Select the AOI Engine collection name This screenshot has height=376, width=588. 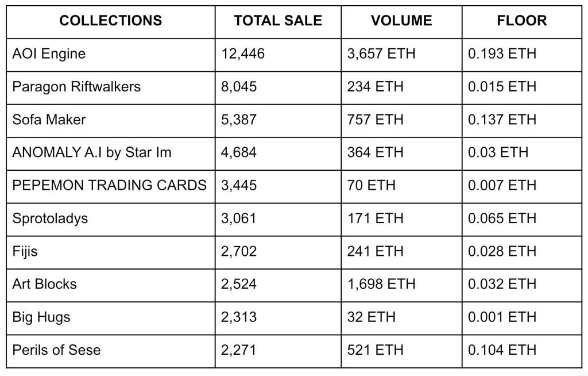49,54
